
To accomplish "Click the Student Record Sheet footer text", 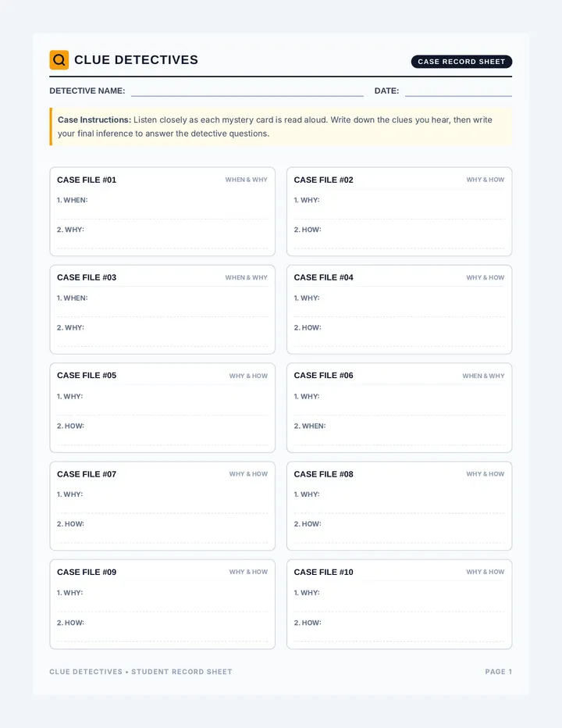I will tap(181, 671).
